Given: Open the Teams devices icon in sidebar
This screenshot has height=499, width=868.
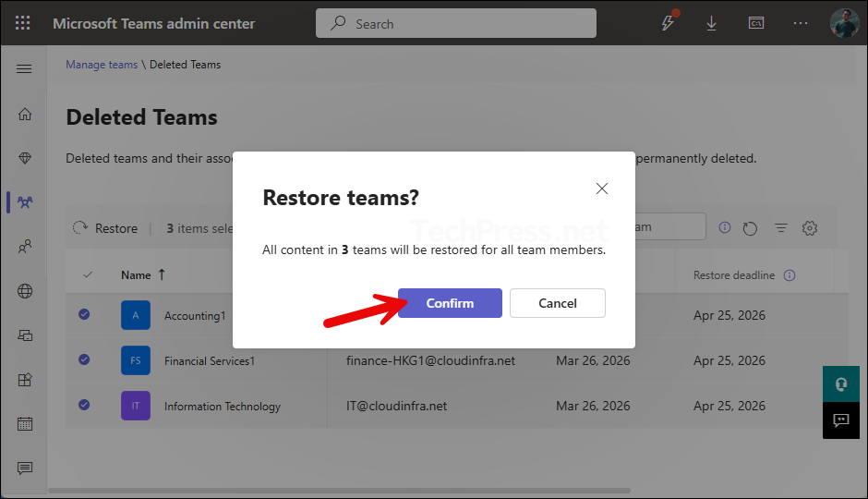Looking at the screenshot, I should 24,335.
